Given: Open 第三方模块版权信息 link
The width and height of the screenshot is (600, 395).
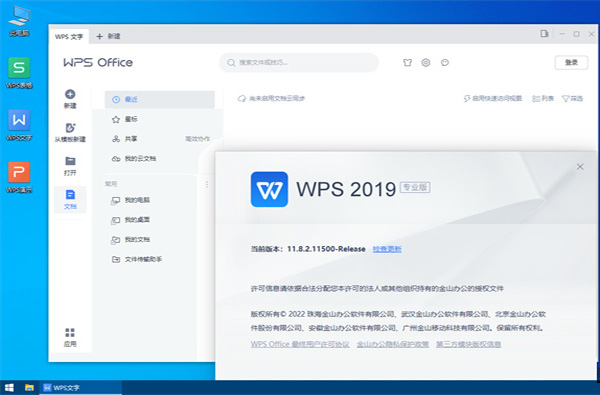Looking at the screenshot, I should [468, 344].
